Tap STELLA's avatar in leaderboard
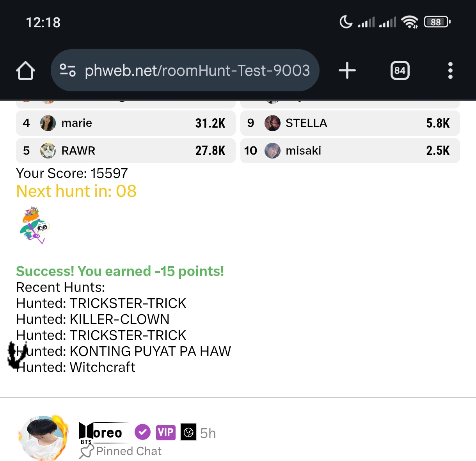This screenshot has height=461, width=476. 272,123
